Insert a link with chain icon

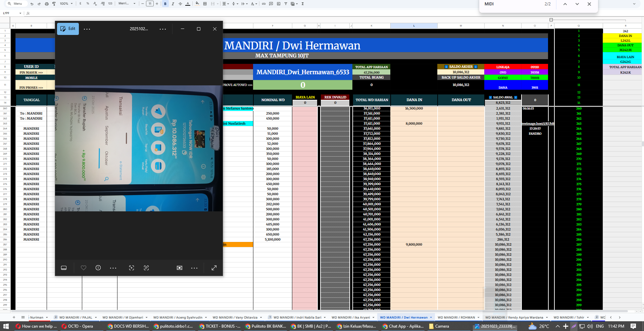pyautogui.click(x=264, y=4)
